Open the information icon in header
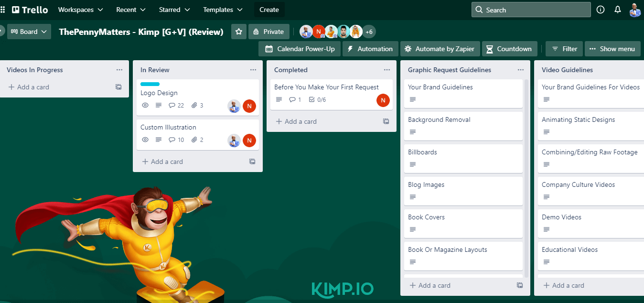 pyautogui.click(x=601, y=10)
